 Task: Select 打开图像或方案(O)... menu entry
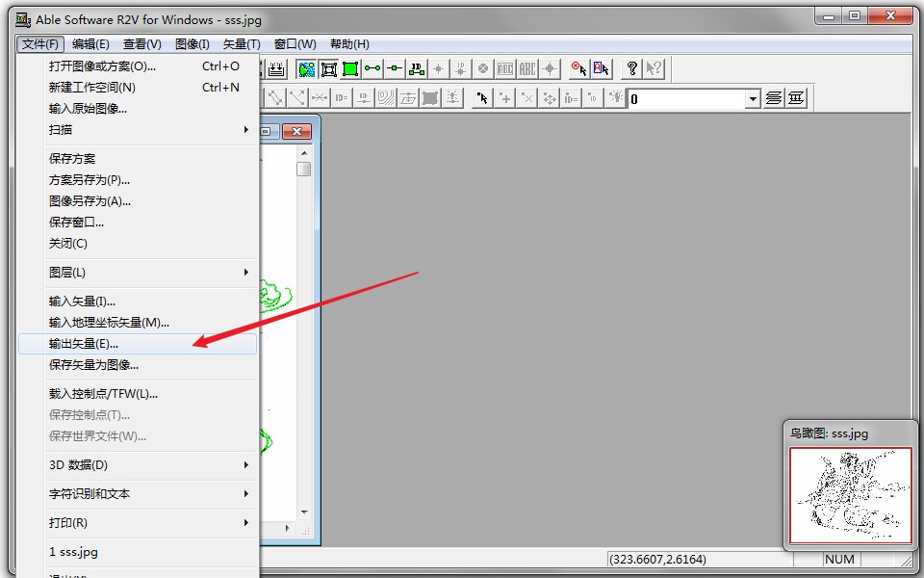click(x=102, y=66)
